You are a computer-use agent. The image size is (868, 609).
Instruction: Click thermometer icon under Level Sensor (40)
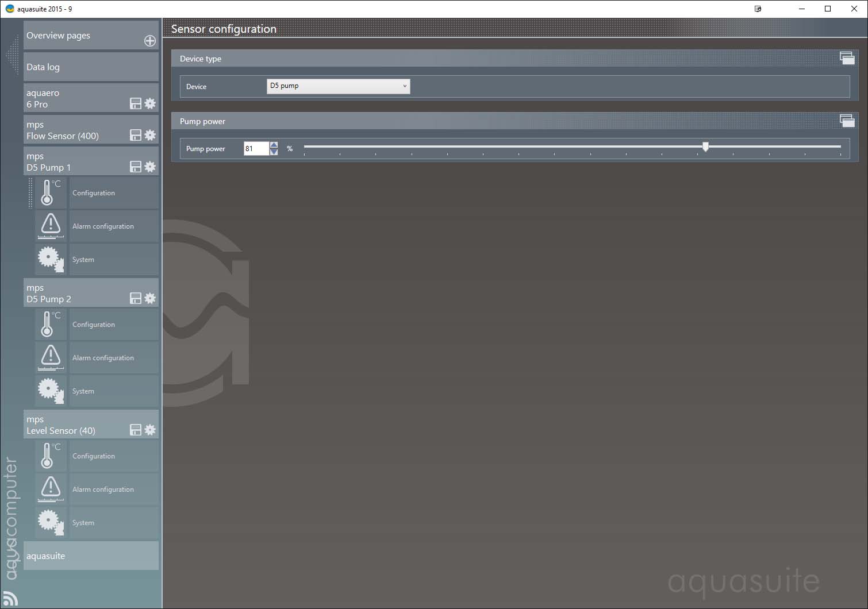click(x=51, y=456)
